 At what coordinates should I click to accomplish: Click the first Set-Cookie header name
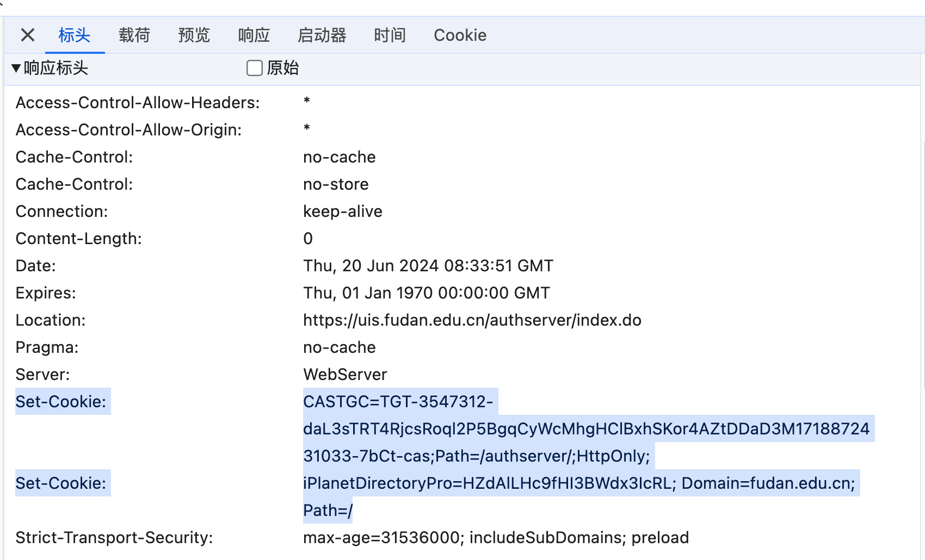61,402
